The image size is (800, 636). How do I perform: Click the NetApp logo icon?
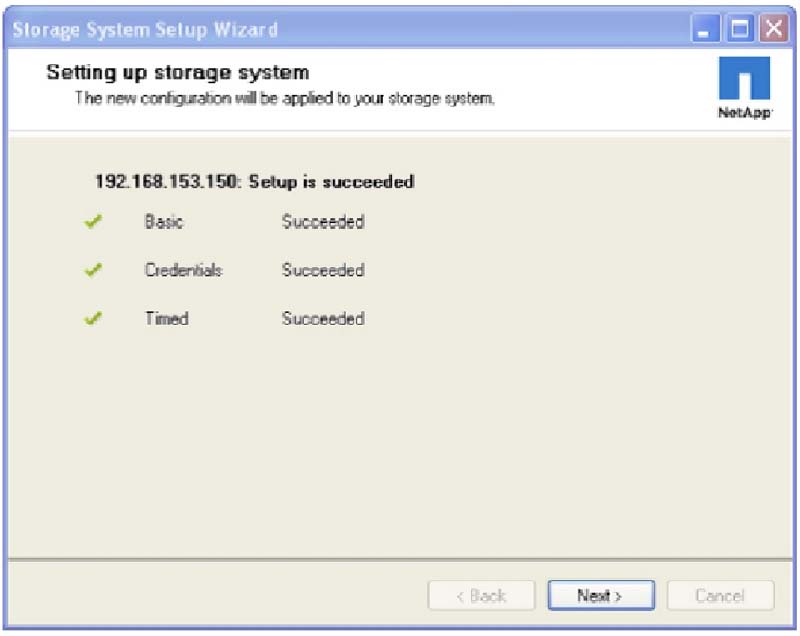pyautogui.click(x=744, y=80)
